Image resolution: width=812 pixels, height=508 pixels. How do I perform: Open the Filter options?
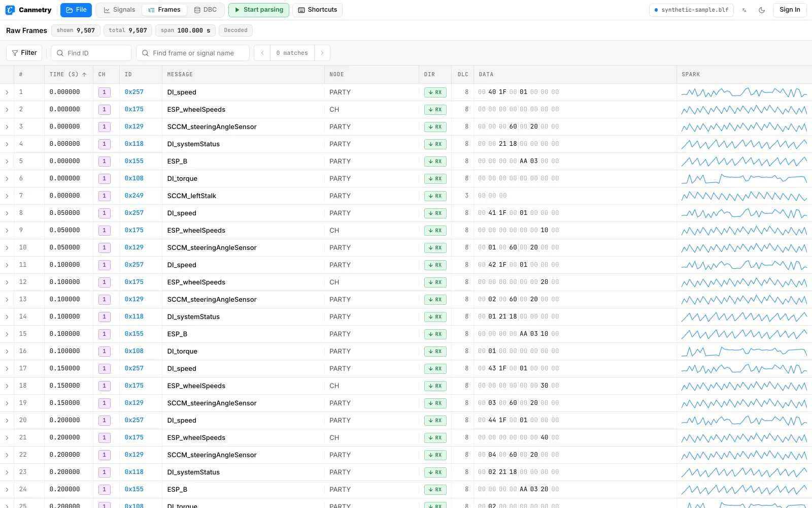tap(24, 53)
